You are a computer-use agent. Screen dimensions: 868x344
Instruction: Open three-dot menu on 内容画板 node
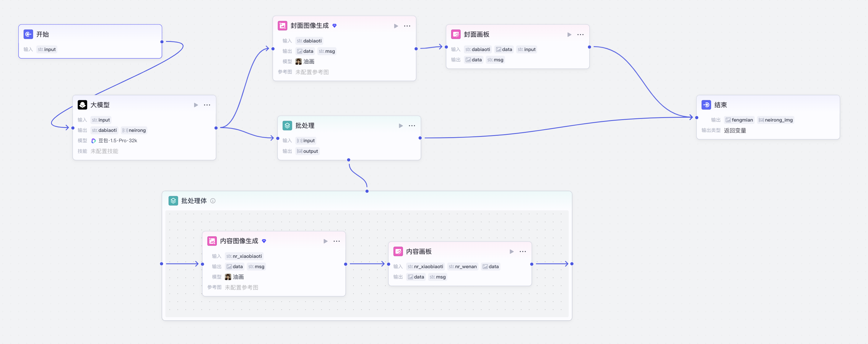tap(523, 251)
